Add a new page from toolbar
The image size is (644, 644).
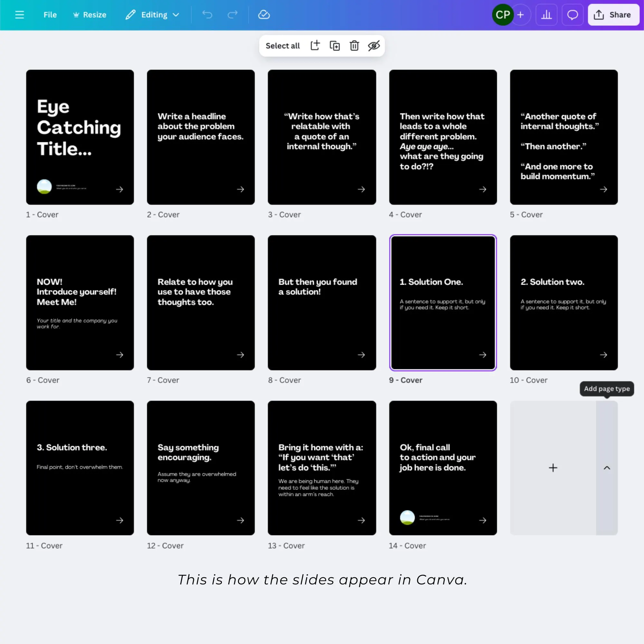315,46
